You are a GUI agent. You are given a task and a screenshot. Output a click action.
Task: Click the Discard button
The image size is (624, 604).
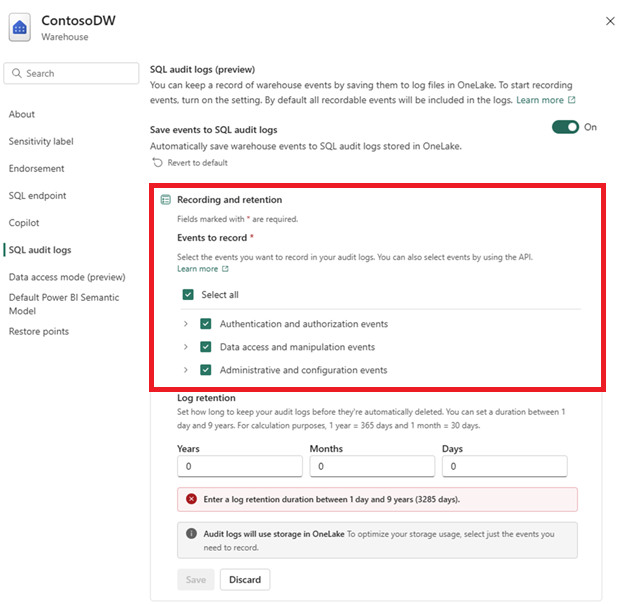pyautogui.click(x=245, y=579)
